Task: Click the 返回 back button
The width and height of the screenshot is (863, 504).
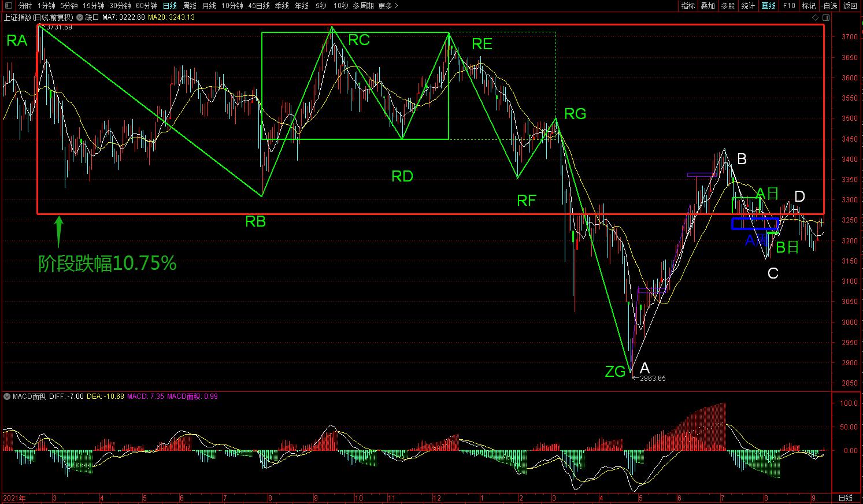Action: tap(850, 6)
